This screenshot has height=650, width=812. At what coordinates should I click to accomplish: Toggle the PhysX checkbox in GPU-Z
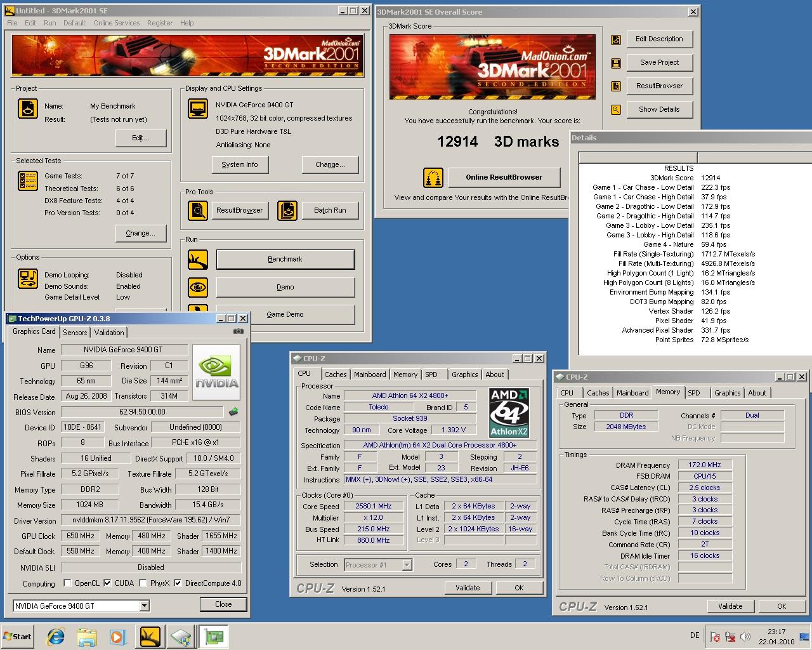143,583
